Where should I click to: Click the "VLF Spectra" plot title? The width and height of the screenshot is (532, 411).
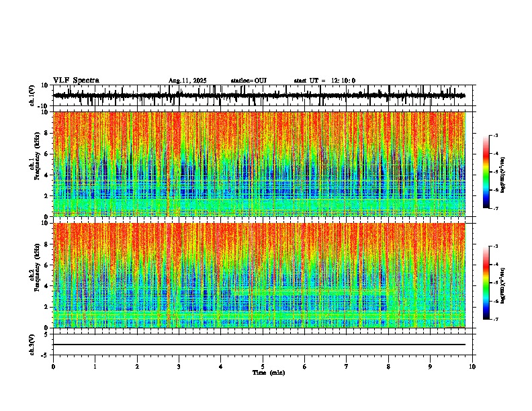click(x=76, y=81)
